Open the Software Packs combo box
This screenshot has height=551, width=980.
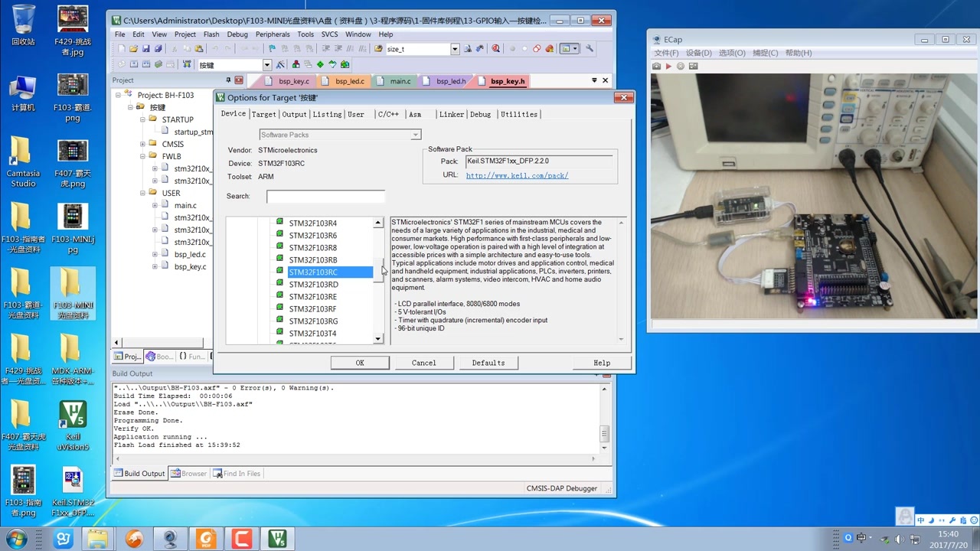click(339, 135)
